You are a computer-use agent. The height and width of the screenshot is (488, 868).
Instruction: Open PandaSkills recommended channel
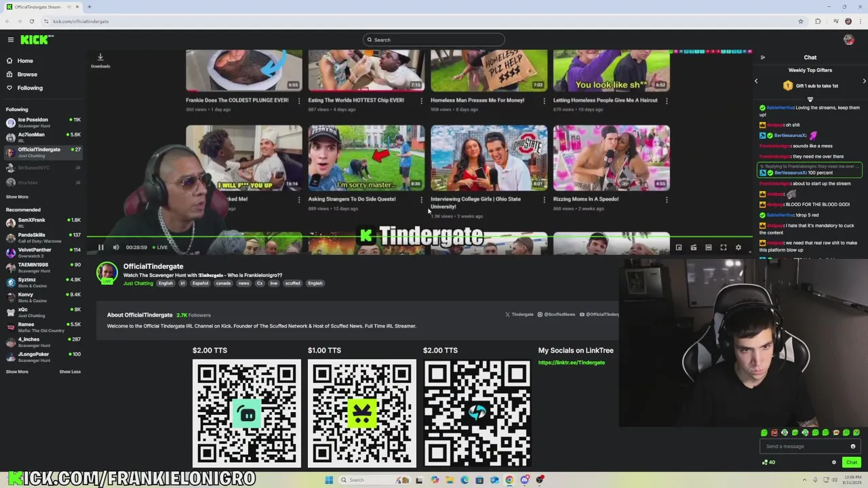pyautogui.click(x=43, y=238)
